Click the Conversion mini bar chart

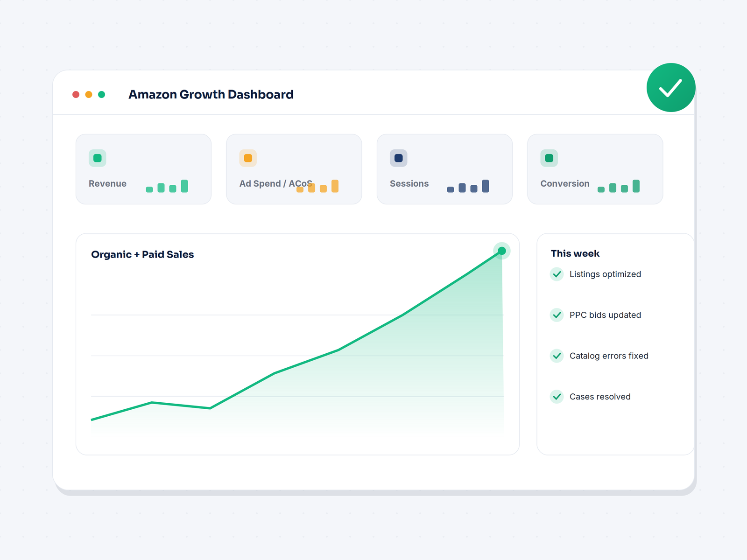[619, 186]
